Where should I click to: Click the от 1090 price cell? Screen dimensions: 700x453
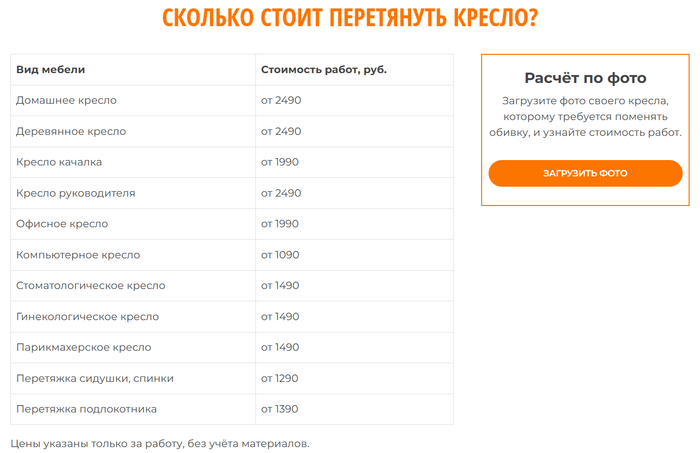pos(281,255)
